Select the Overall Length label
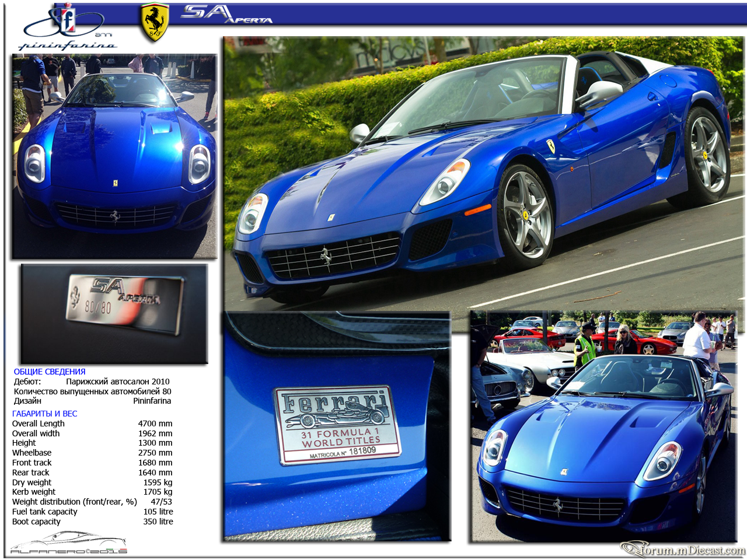The image size is (747, 560). (39, 423)
